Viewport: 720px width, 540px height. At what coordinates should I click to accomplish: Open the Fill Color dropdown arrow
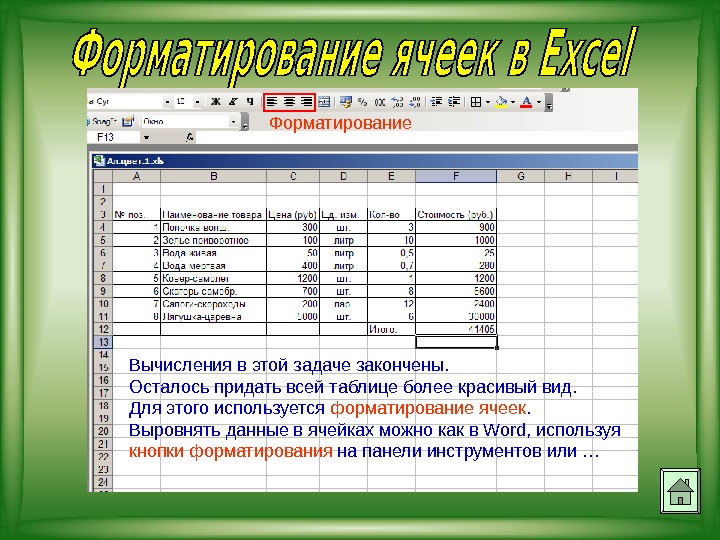513,102
